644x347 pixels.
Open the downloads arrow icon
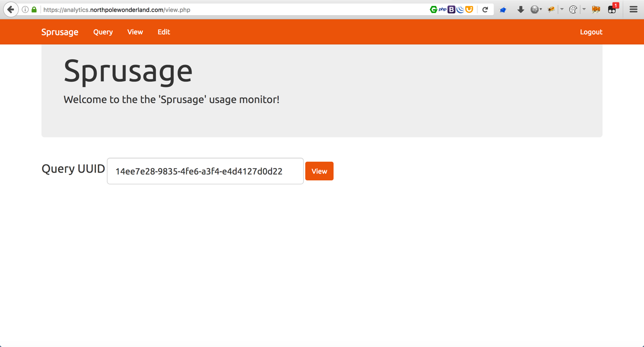pos(520,9)
